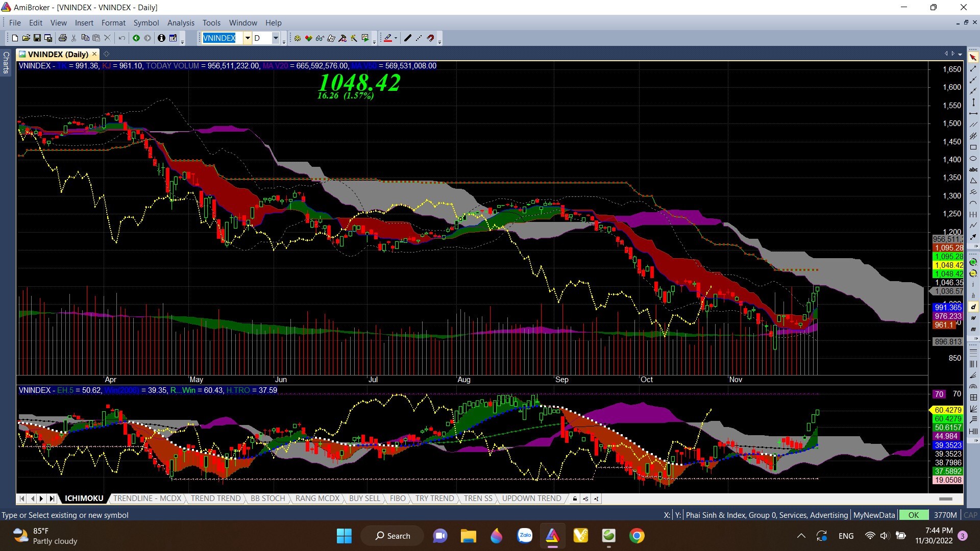Open the Explore glasses icon
Image resolution: width=980 pixels, height=551 pixels.
[320, 38]
